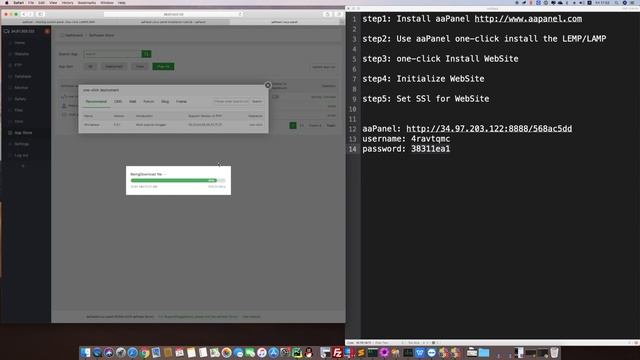Switch to the Forum tab in deployment dialog
This screenshot has height=360, width=640.
[149, 102]
